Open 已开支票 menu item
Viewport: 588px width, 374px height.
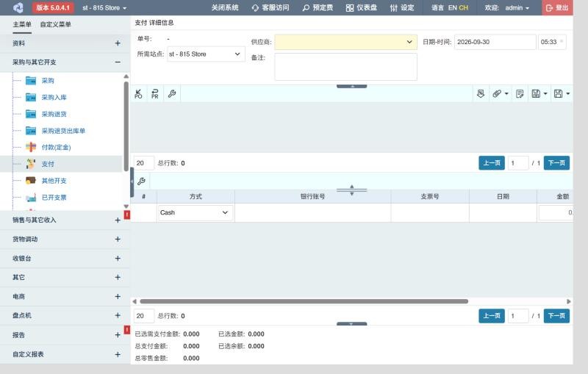[54, 198]
